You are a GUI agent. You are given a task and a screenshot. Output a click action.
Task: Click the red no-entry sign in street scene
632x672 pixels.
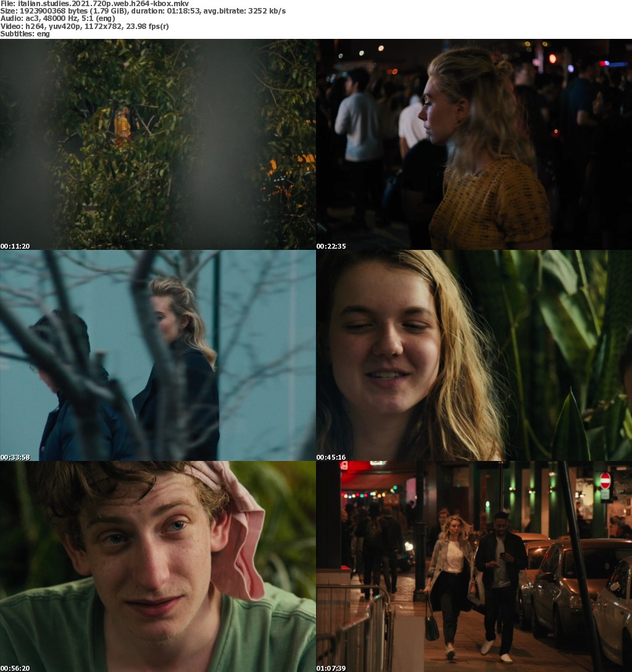tap(605, 481)
